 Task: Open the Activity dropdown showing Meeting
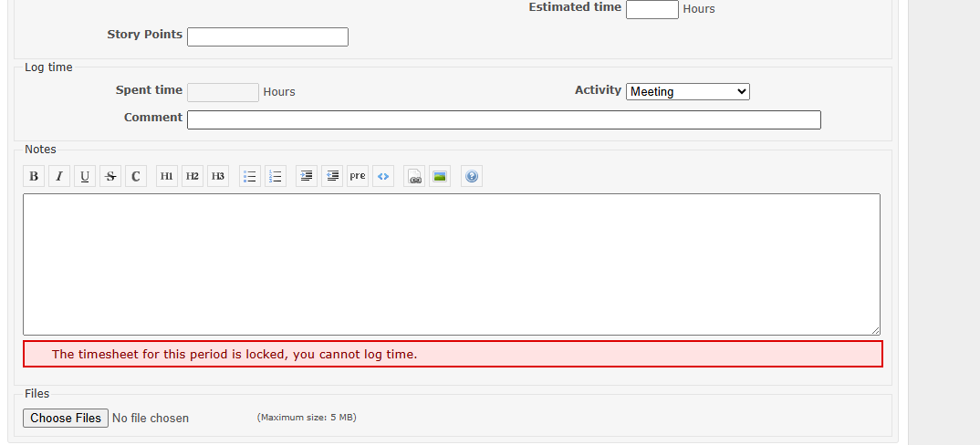688,91
